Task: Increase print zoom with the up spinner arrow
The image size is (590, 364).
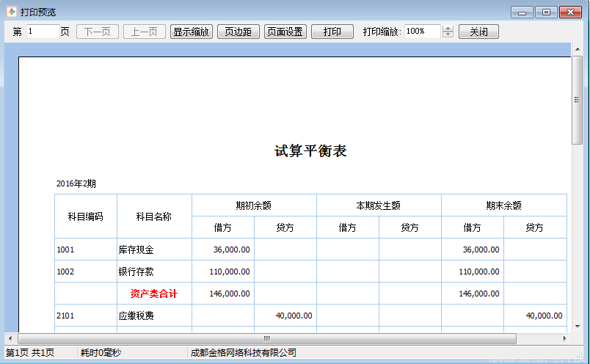Action: (448, 29)
